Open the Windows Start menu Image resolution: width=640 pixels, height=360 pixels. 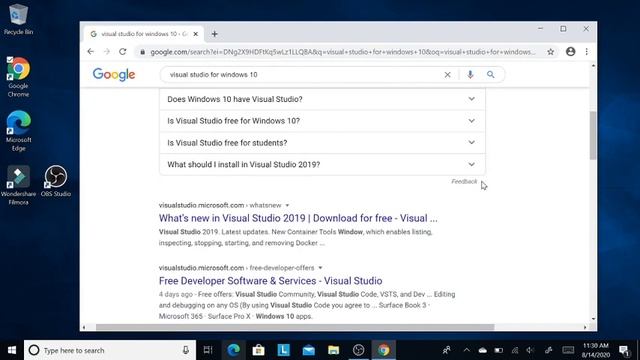[12, 350]
